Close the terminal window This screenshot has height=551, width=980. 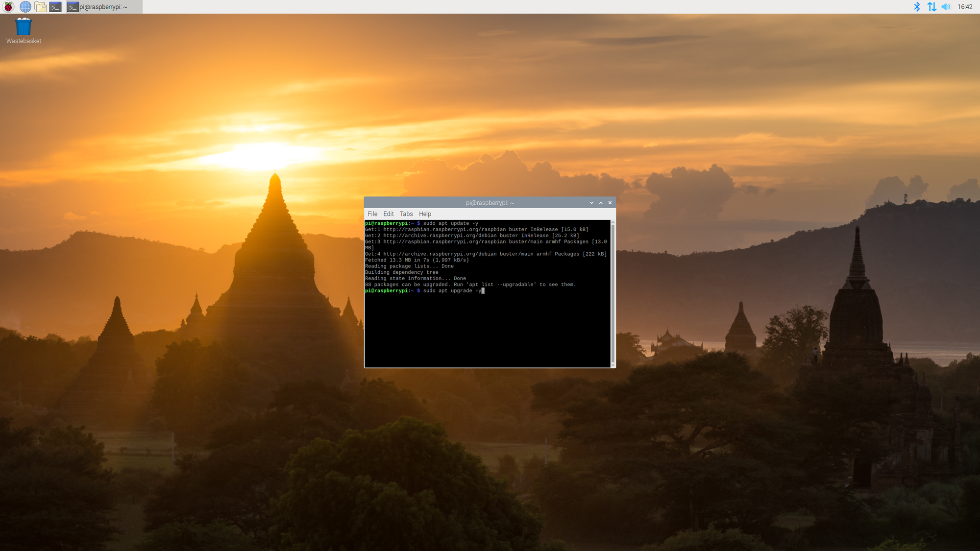(x=610, y=203)
